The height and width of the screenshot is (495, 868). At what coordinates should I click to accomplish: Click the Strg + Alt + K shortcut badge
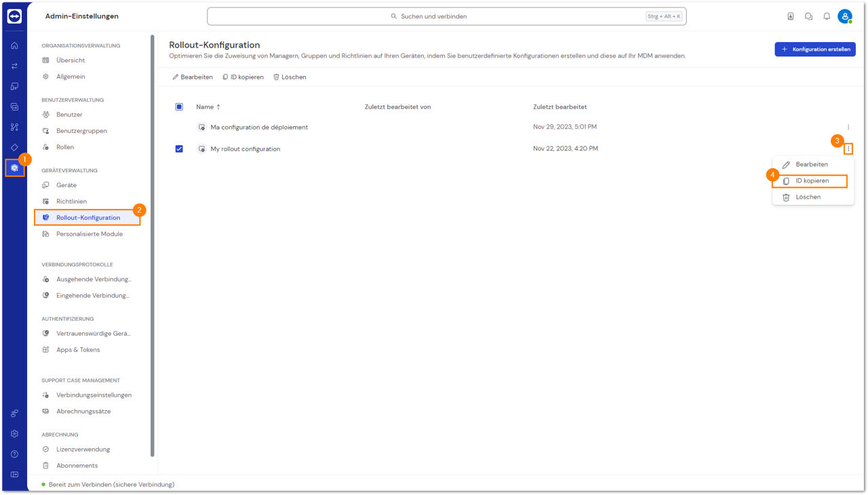click(x=664, y=16)
